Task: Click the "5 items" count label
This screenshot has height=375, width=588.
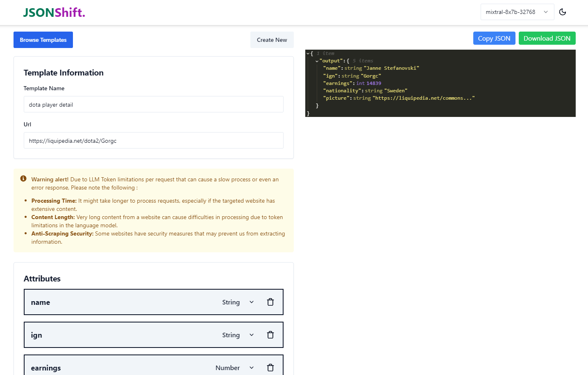Action: [363, 61]
